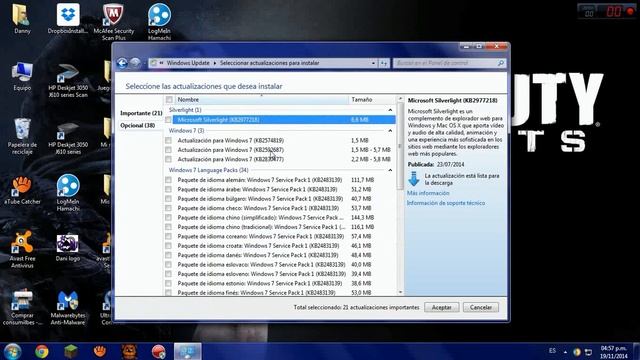Select Paquete de idioma chino (simplificado) row
The image size is (640, 360).
click(x=280, y=218)
